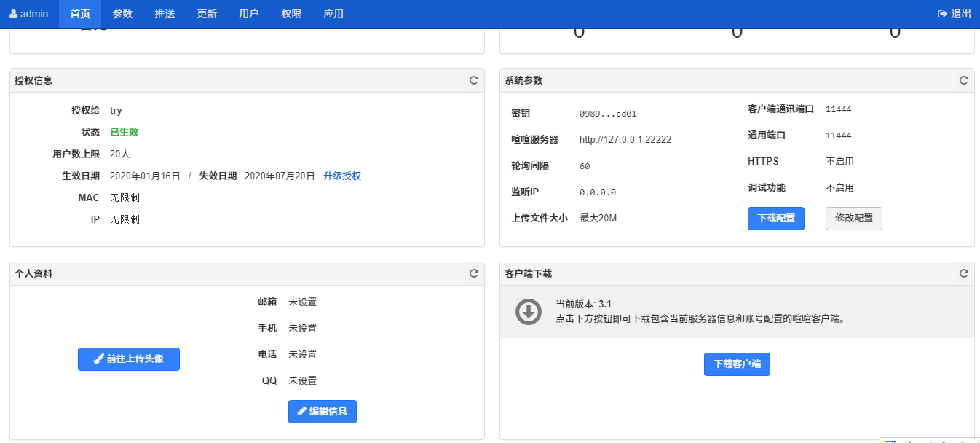Open the 参数 menu item
Screen dimensions: 980x443
(122, 14)
